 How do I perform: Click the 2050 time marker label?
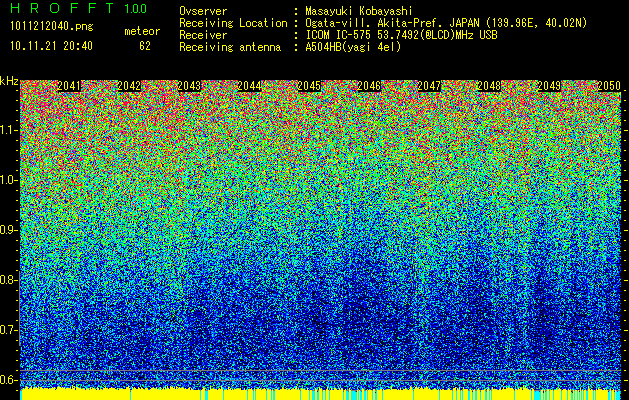609,86
